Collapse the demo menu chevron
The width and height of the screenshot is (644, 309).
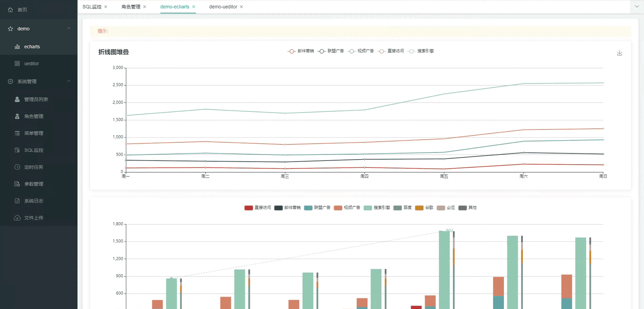68,29
